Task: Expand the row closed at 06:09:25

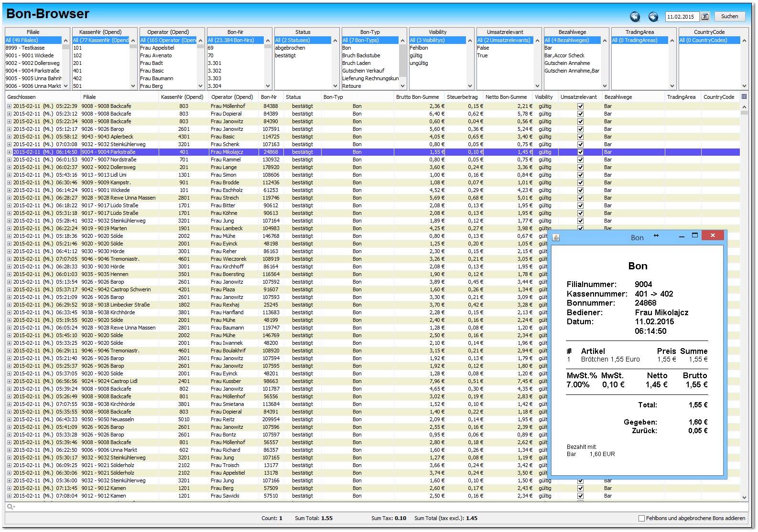Action: [x=9, y=465]
